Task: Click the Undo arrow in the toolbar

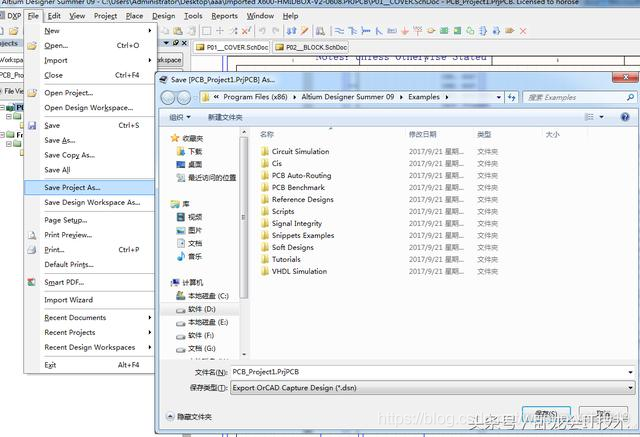Action: point(262,31)
